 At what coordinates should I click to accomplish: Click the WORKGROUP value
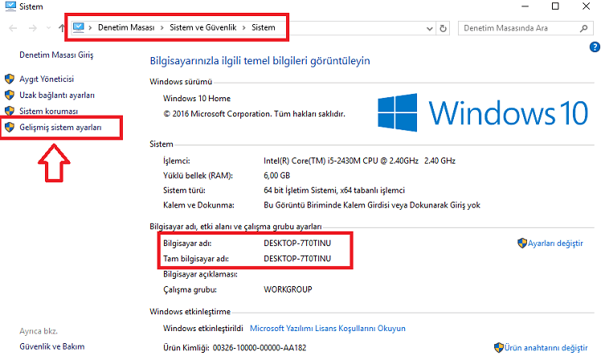pyautogui.click(x=288, y=289)
